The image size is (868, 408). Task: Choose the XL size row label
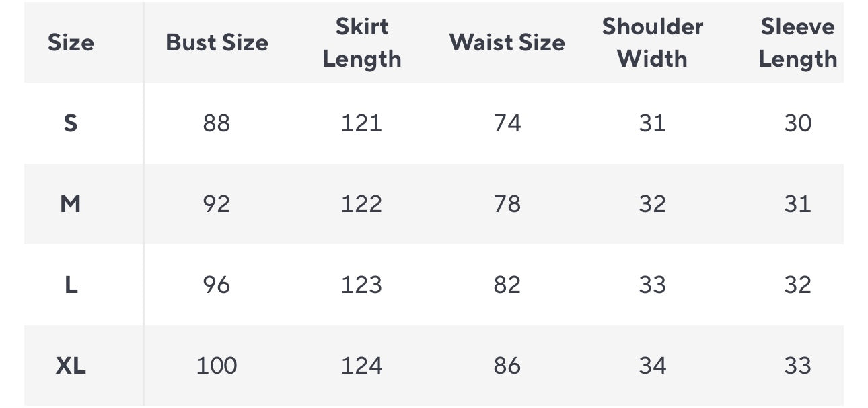pyautogui.click(x=71, y=366)
